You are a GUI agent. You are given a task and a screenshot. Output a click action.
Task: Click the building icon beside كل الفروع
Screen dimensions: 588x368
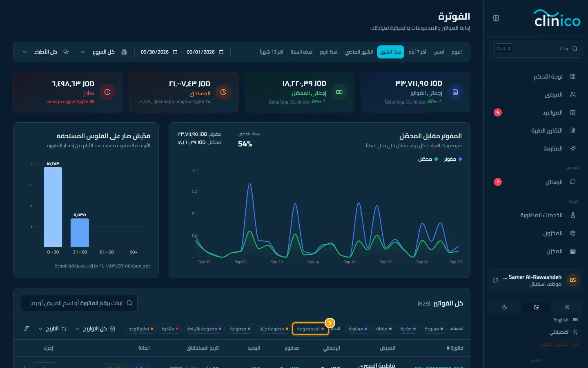(124, 52)
